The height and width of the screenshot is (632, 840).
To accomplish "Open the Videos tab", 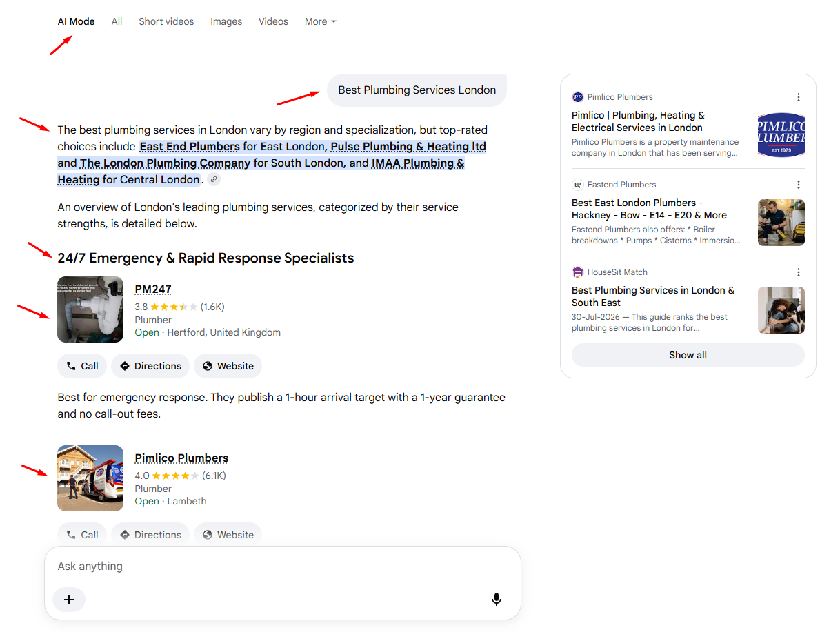I will coord(273,21).
